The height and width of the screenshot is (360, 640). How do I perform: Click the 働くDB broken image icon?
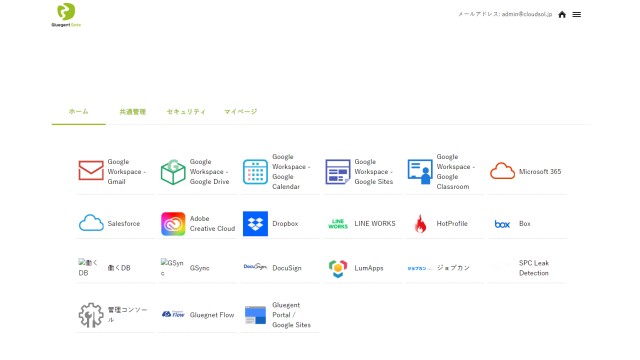pos(89,268)
